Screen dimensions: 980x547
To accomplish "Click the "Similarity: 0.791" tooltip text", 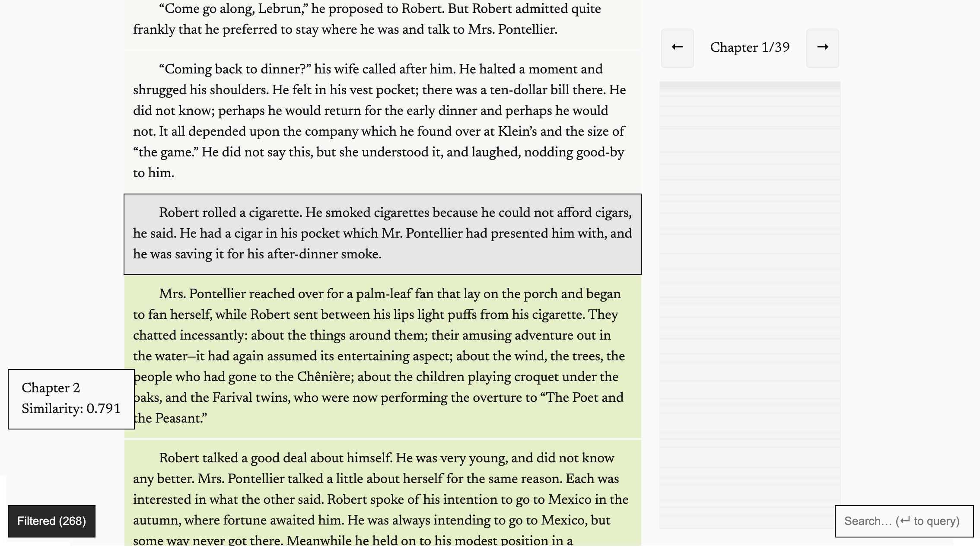I will [71, 409].
